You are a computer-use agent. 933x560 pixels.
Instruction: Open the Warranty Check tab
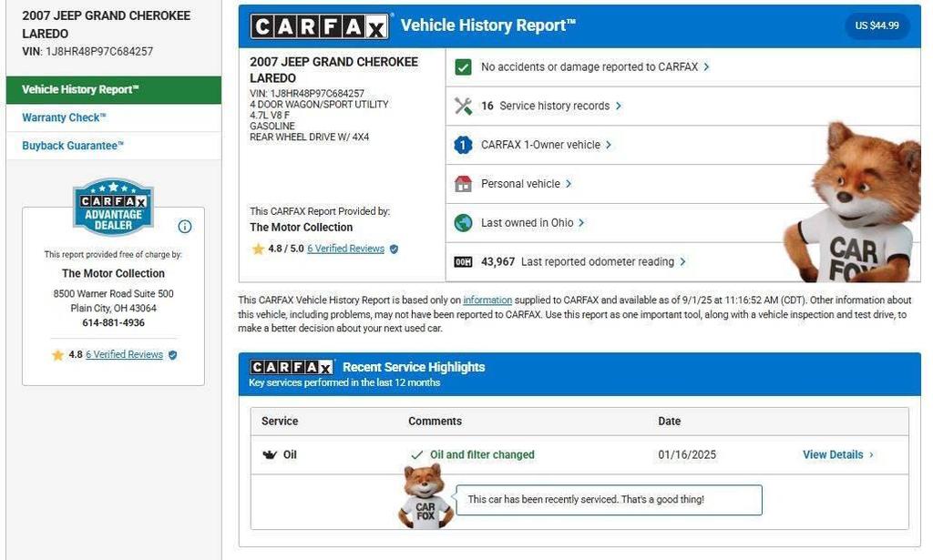click(x=64, y=118)
